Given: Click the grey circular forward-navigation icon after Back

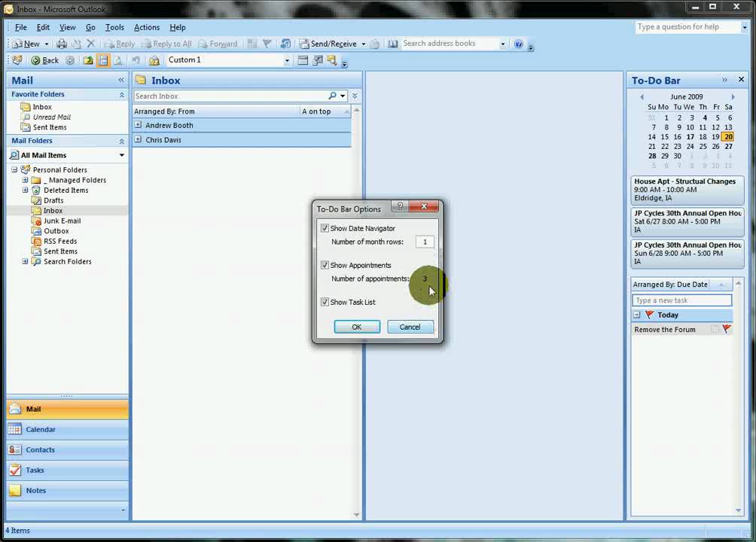Looking at the screenshot, I should click(70, 60).
